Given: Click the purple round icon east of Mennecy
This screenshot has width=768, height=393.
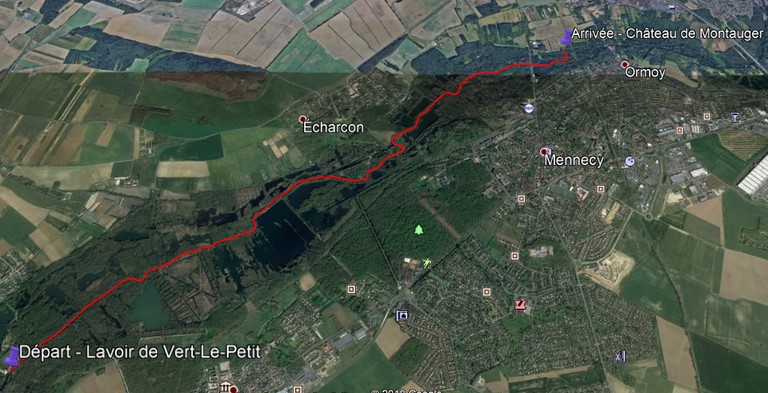Looking at the screenshot, I should coord(629,161).
